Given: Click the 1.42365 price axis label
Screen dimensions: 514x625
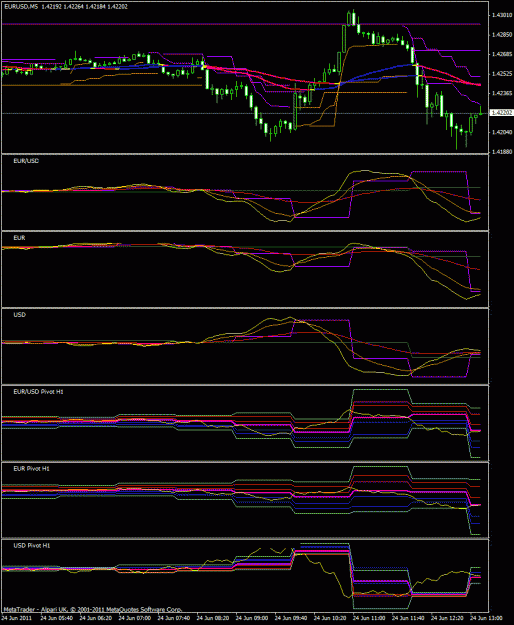Looking at the screenshot, I should click(502, 93).
